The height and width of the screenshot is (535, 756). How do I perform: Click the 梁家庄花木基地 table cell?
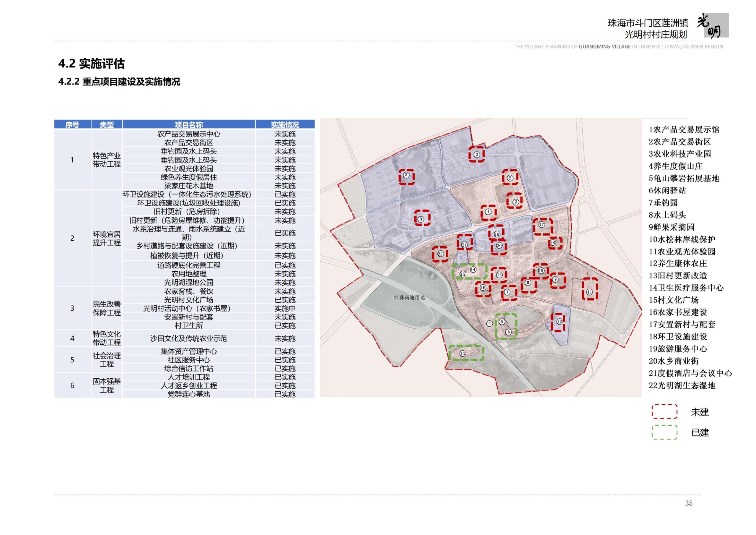tap(189, 186)
